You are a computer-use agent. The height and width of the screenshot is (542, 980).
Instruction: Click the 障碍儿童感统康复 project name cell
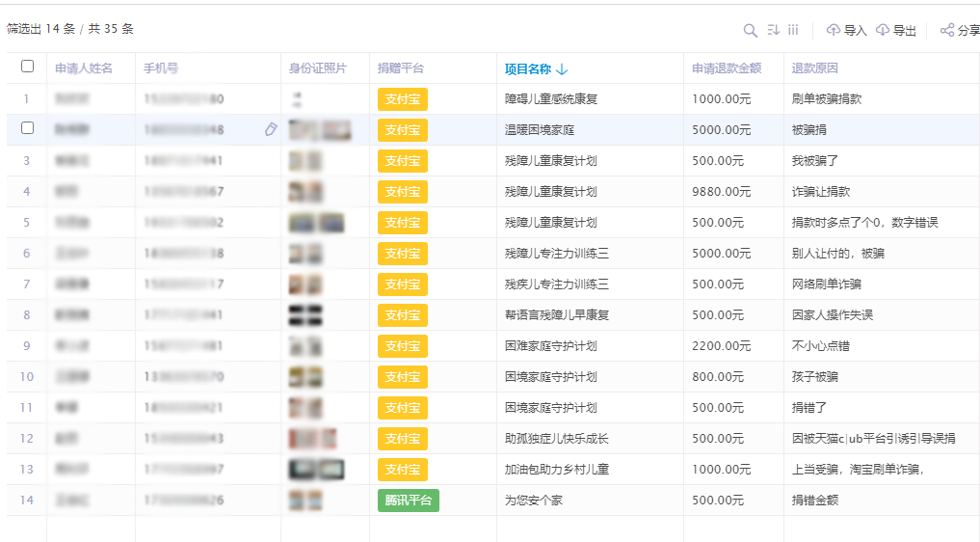[551, 99]
